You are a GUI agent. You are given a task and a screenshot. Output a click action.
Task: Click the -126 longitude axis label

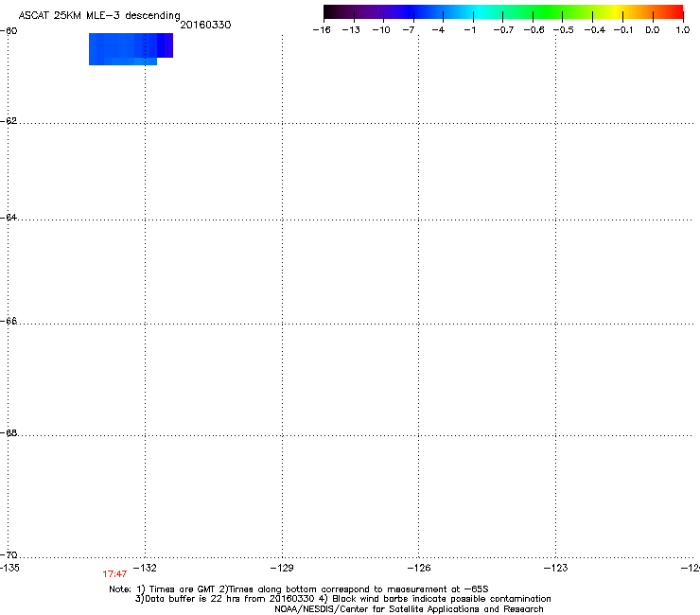point(419,568)
